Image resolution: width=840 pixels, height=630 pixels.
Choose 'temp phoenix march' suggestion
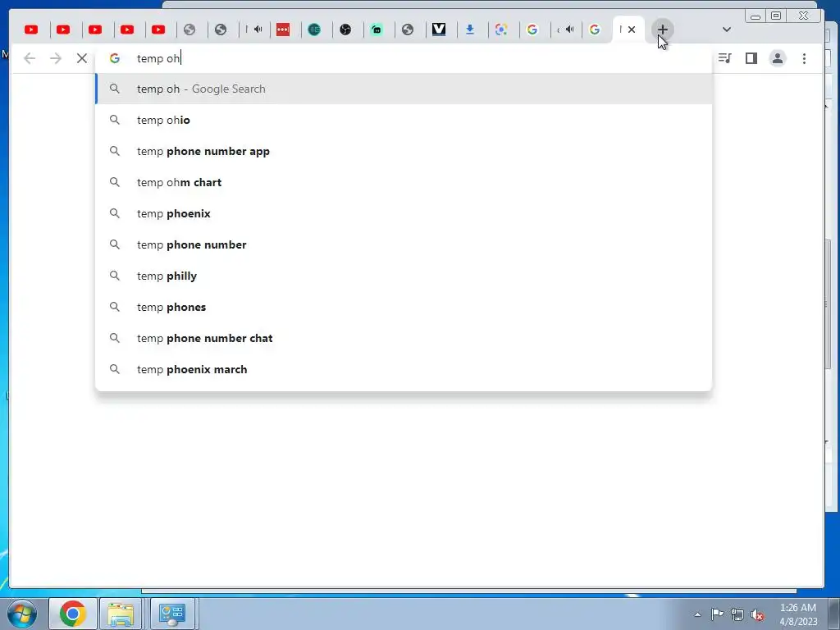(404, 369)
